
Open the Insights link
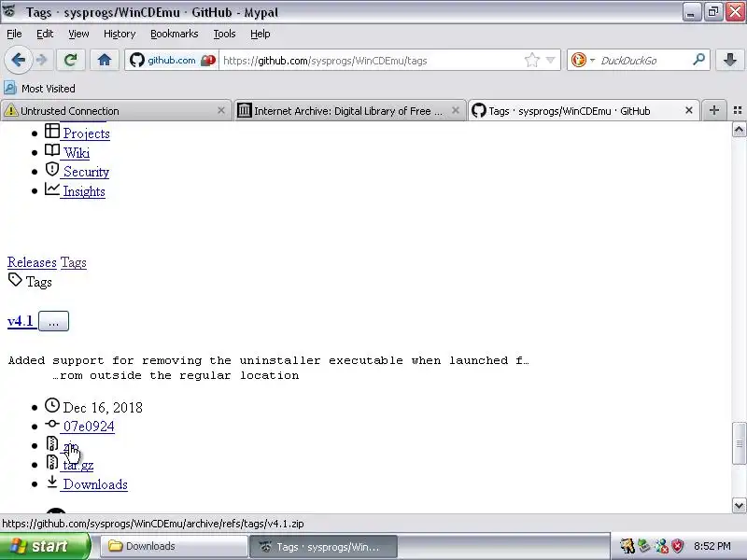coord(84,191)
